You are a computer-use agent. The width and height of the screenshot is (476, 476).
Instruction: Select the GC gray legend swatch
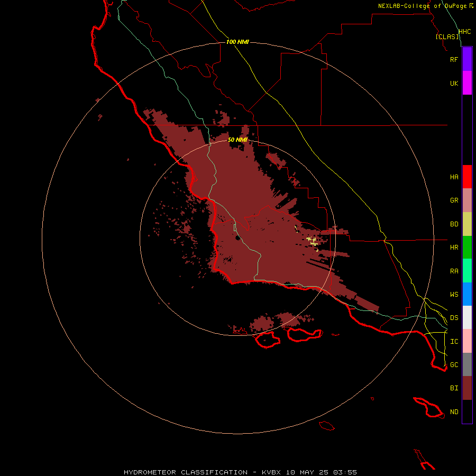tap(467, 364)
